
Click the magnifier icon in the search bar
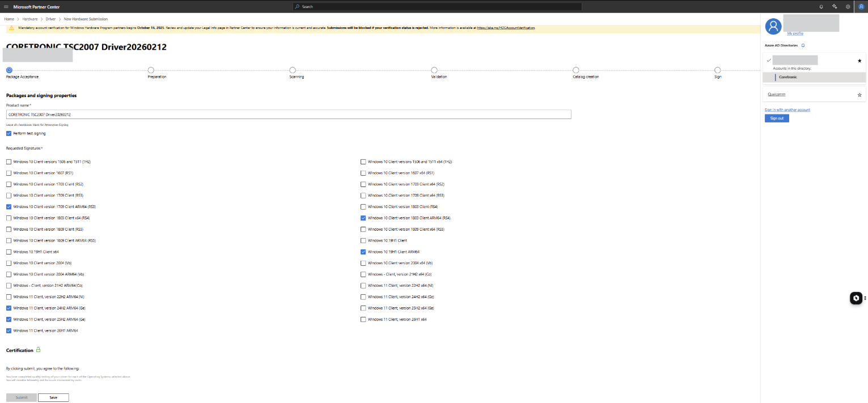click(298, 7)
